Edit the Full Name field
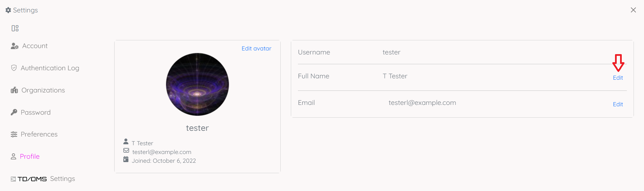 [x=618, y=78]
